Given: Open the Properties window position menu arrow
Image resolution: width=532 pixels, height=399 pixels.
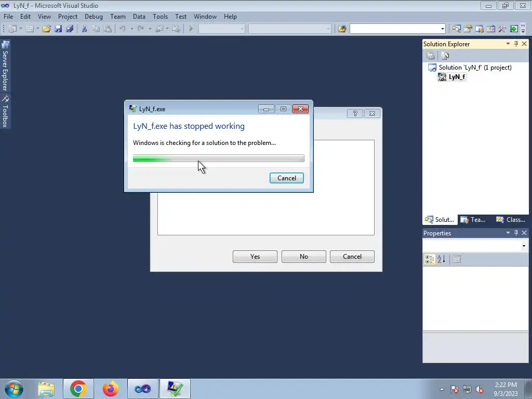Looking at the screenshot, I should click(508, 233).
